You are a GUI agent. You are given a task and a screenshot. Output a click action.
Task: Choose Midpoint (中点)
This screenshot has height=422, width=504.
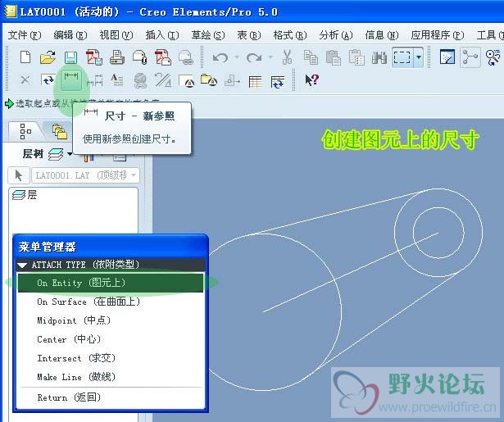coord(111,320)
